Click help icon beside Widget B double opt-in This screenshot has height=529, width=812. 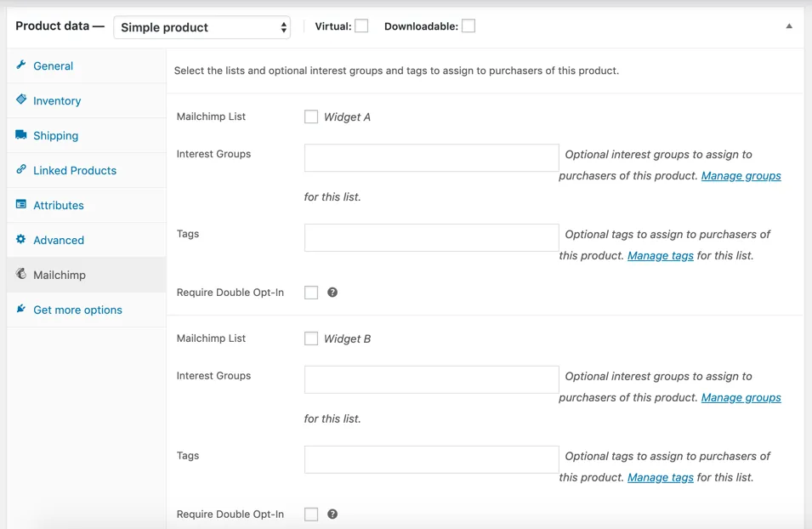tap(332, 514)
